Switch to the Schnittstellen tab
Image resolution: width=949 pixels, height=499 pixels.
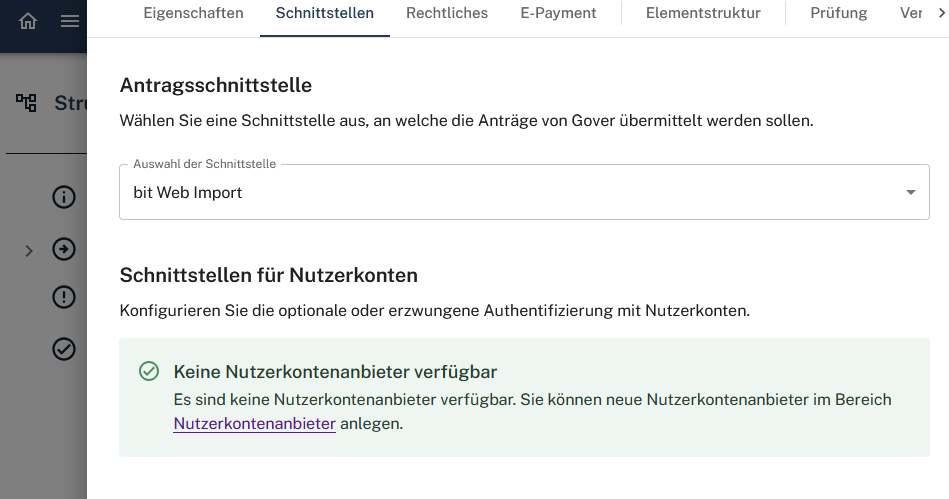tap(324, 13)
